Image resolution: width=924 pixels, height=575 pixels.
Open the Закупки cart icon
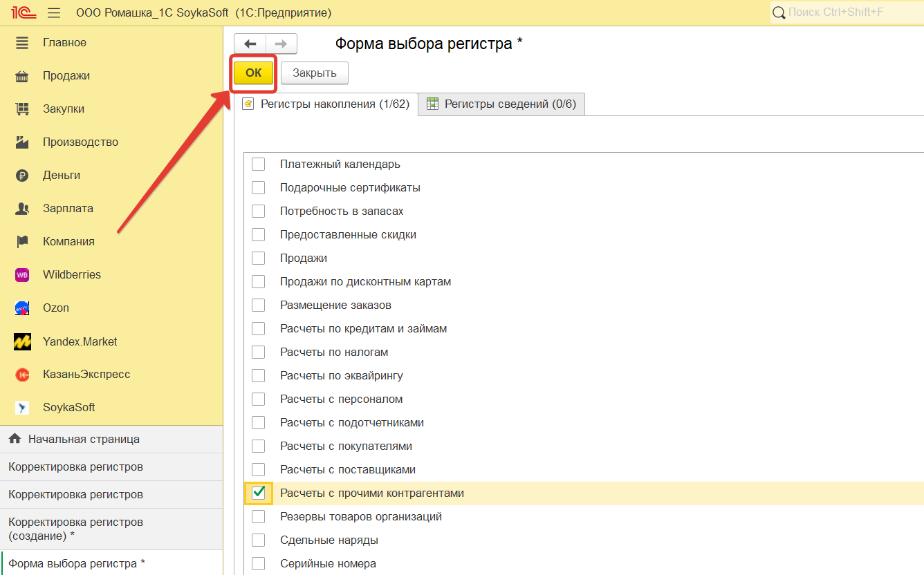click(x=22, y=109)
